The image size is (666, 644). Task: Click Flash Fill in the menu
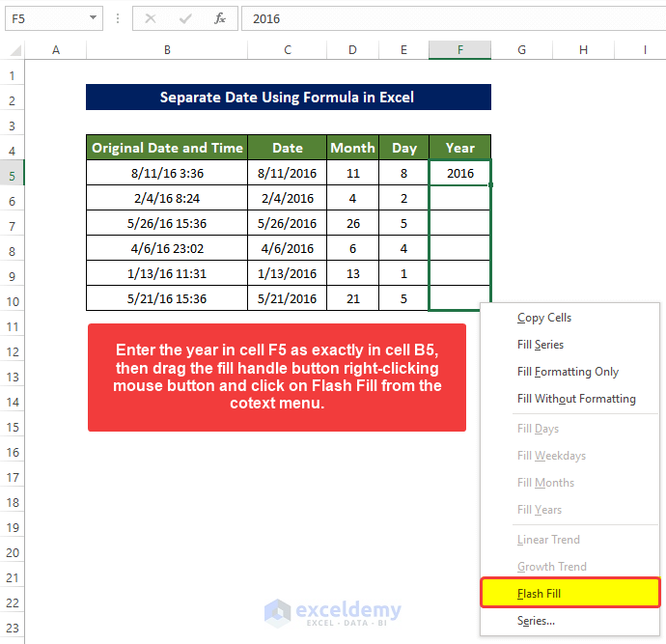(570, 593)
